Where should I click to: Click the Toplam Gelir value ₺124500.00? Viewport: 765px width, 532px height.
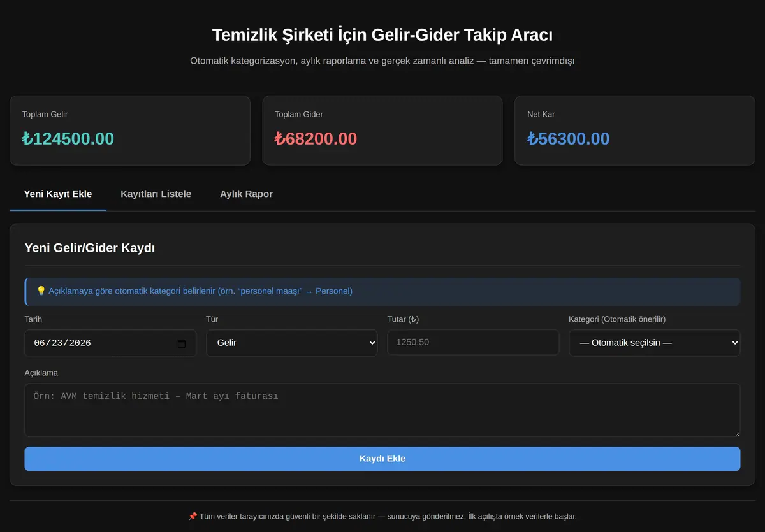point(68,138)
